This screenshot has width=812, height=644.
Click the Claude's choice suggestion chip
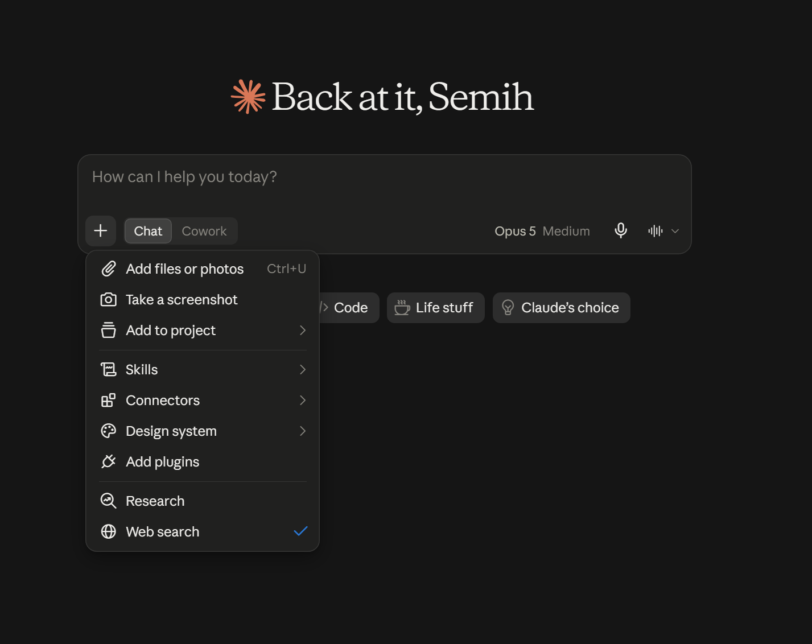pyautogui.click(x=562, y=308)
